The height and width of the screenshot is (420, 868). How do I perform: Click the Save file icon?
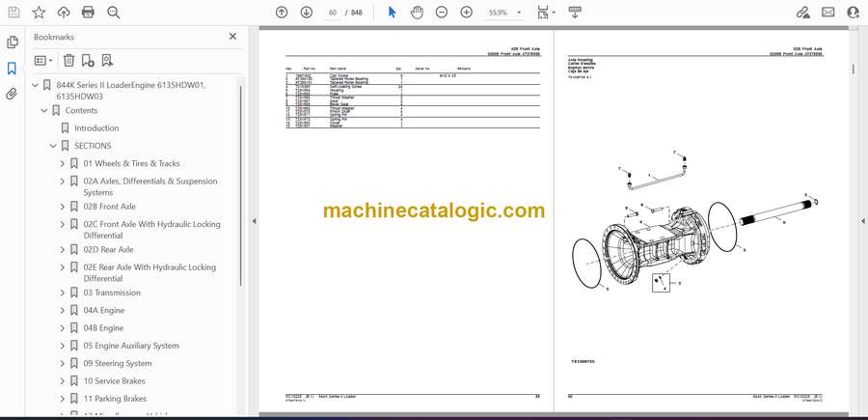pyautogui.click(x=14, y=13)
